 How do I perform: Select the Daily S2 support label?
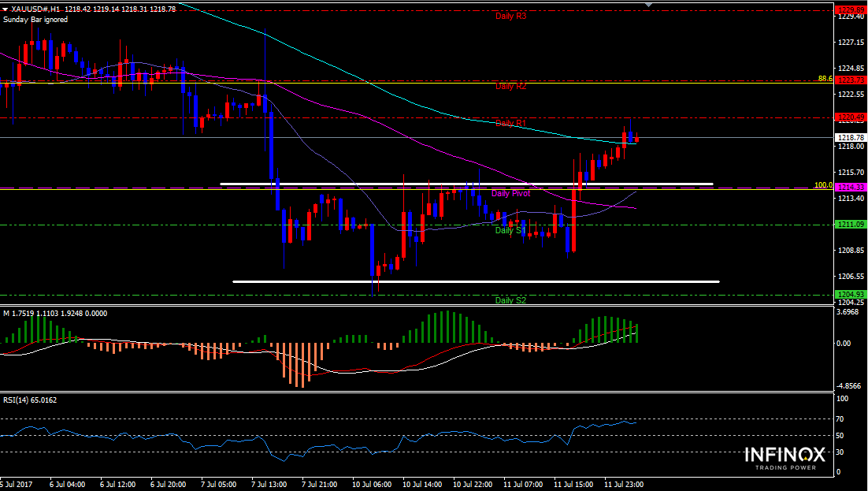tap(510, 300)
